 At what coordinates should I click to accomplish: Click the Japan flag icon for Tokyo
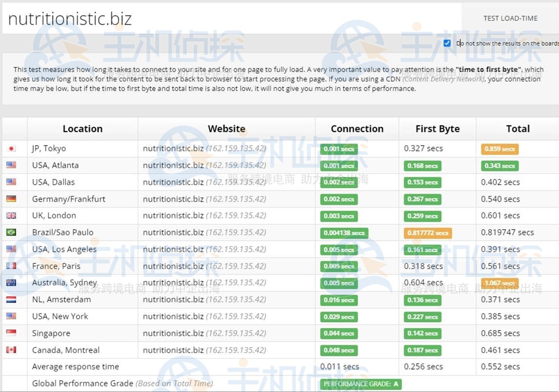click(11, 149)
